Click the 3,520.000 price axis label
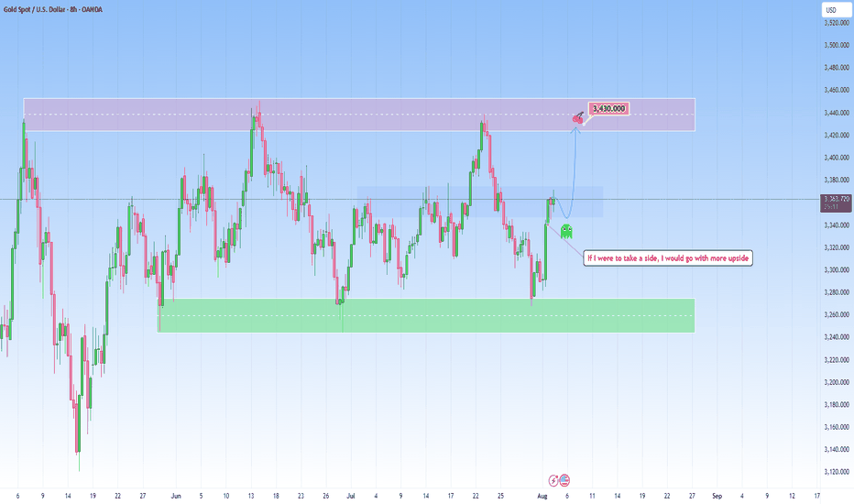 coord(837,23)
